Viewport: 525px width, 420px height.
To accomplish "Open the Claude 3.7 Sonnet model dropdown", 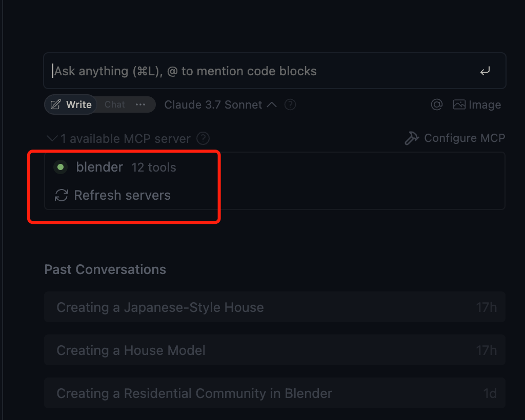I will (220, 104).
